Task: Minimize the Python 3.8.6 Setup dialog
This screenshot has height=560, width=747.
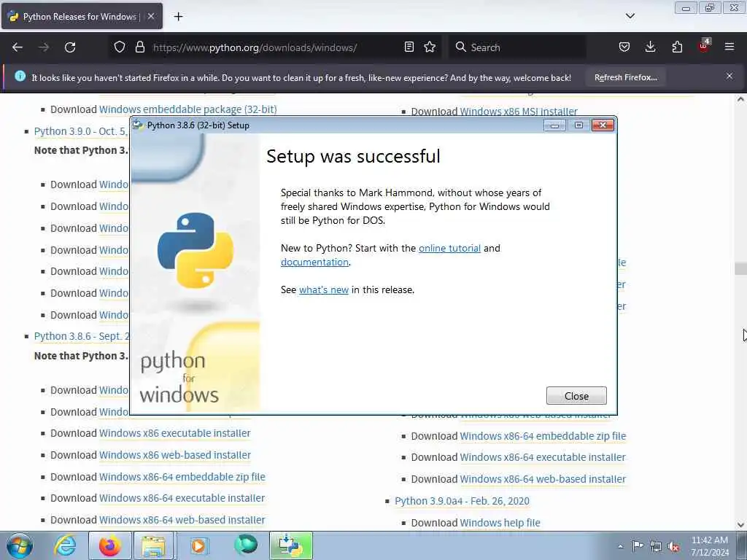Action: (x=554, y=125)
